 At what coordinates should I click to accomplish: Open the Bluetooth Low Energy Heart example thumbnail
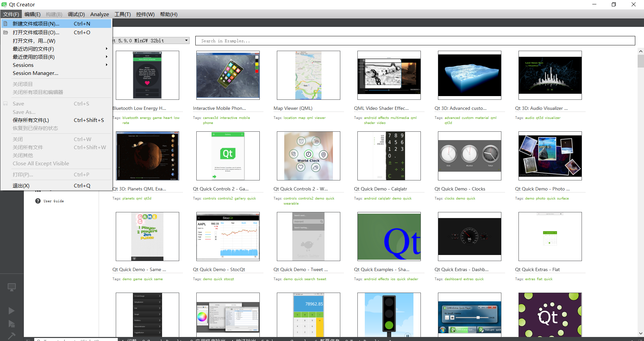point(147,75)
